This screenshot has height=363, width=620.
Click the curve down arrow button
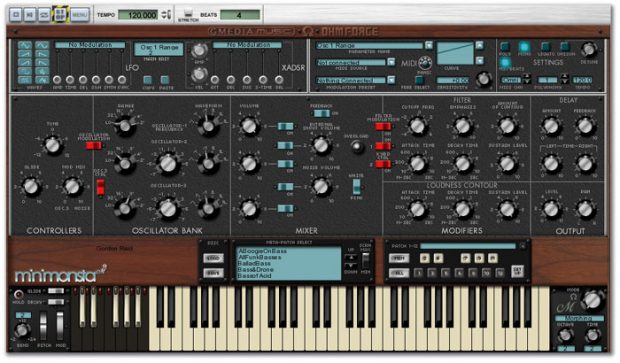pyautogui.click(x=479, y=60)
